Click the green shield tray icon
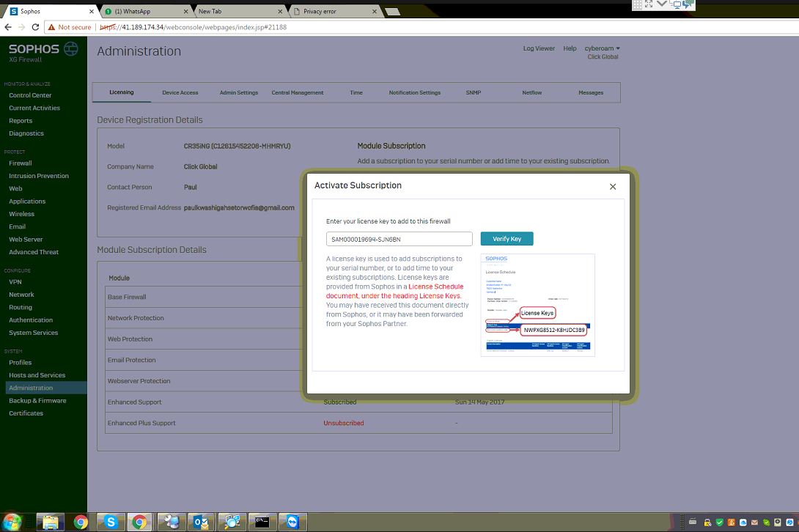The height and width of the screenshot is (532, 799). (x=720, y=522)
